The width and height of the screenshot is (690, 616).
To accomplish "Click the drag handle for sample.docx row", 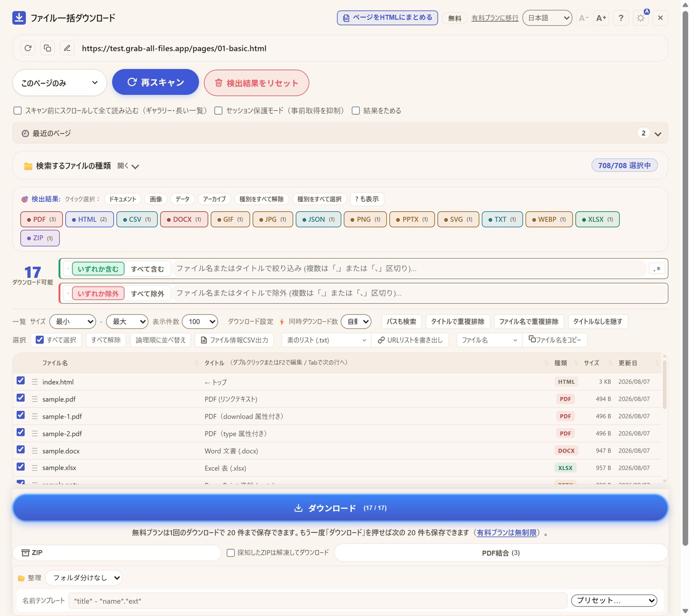I will click(34, 451).
